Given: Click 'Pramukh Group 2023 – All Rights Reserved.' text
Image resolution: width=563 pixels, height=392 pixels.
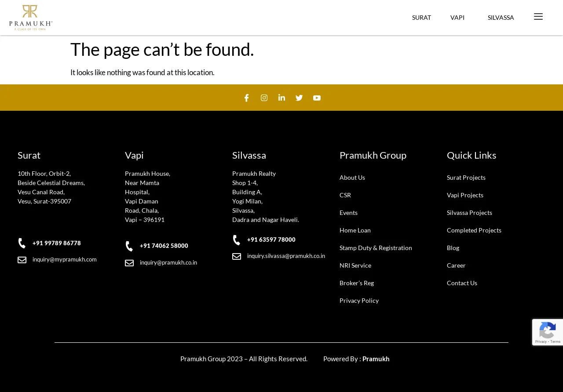Looking at the screenshot, I should [x=244, y=359].
